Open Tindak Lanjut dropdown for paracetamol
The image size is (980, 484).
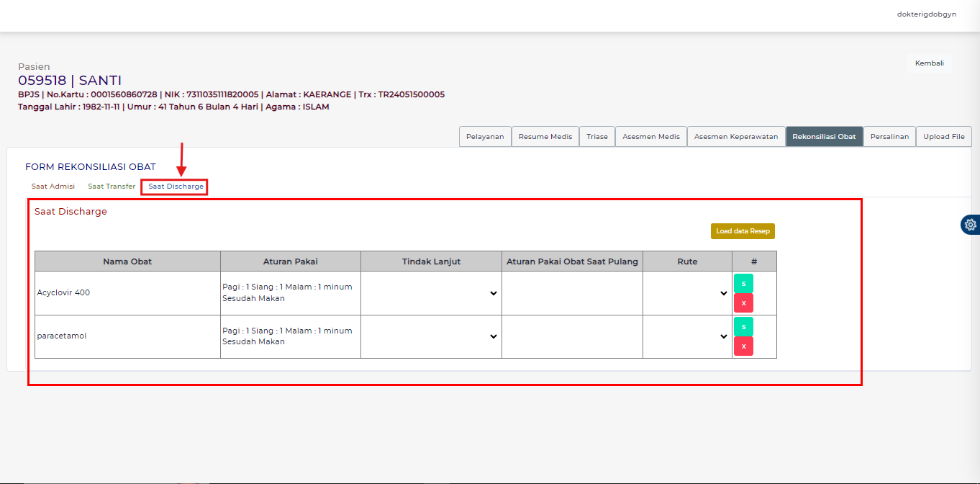pos(431,336)
